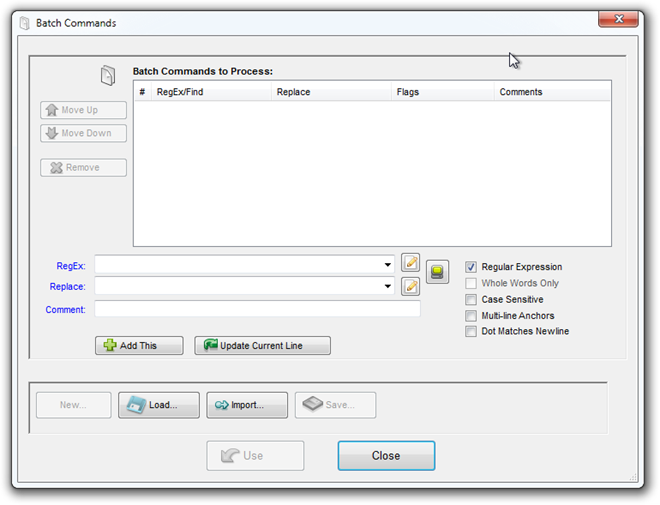Toggle the Regular Expression checkbox
660x505 pixels.
tap(471, 267)
